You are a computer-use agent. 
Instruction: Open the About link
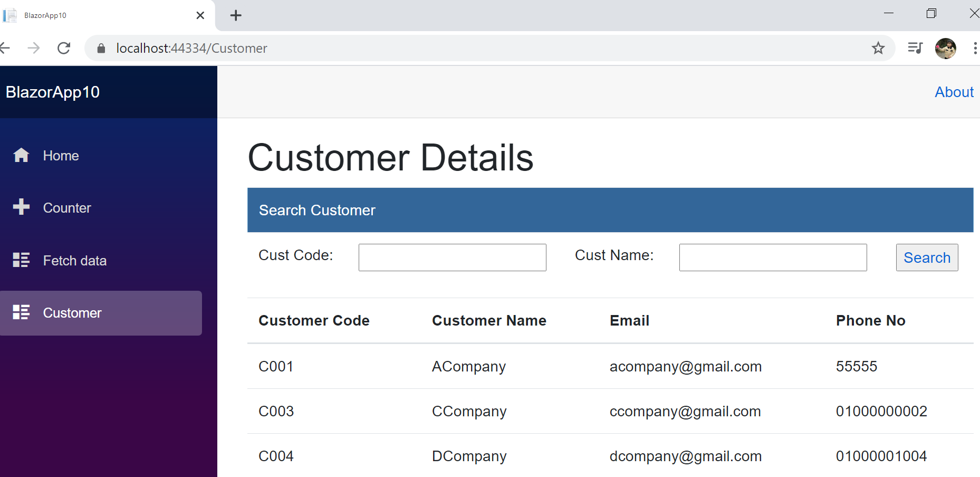[954, 92]
